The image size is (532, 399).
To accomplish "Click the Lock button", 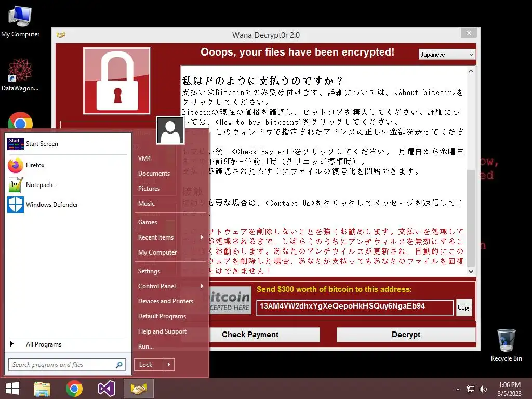I will coord(149,365).
